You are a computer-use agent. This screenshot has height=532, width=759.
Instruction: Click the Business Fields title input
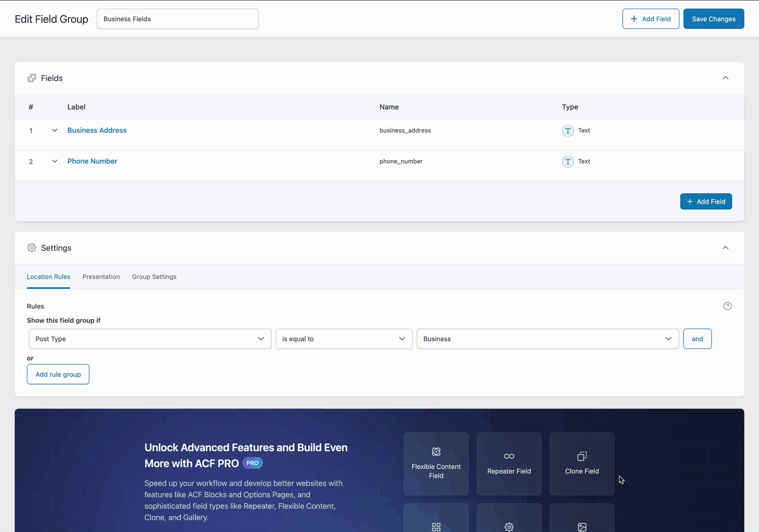tap(177, 18)
